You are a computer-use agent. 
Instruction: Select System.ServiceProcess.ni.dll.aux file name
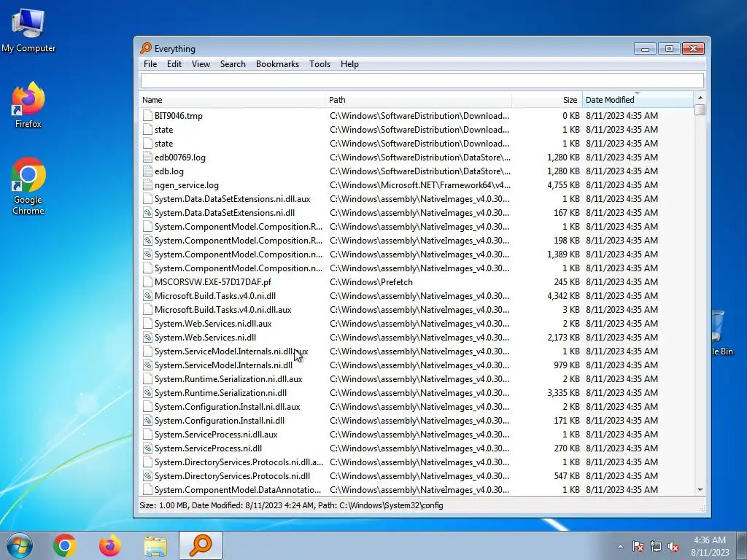coord(216,435)
